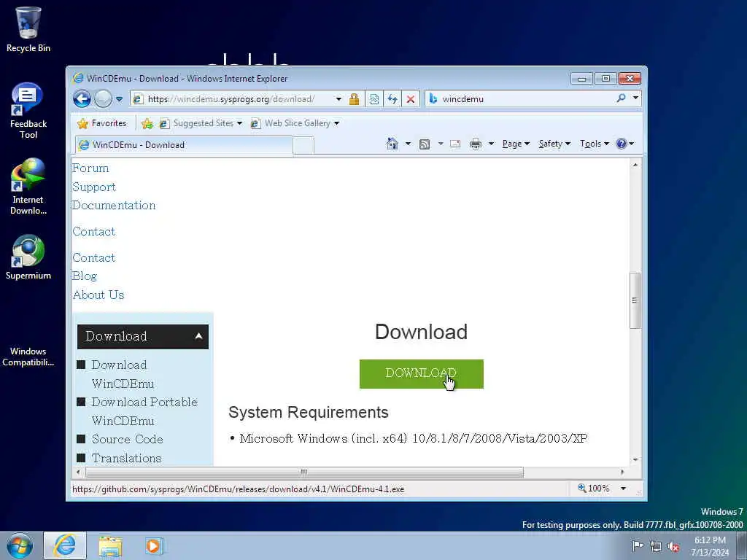This screenshot has width=747, height=560.
Task: Open the Translations sidebar link
Action: [x=126, y=458]
